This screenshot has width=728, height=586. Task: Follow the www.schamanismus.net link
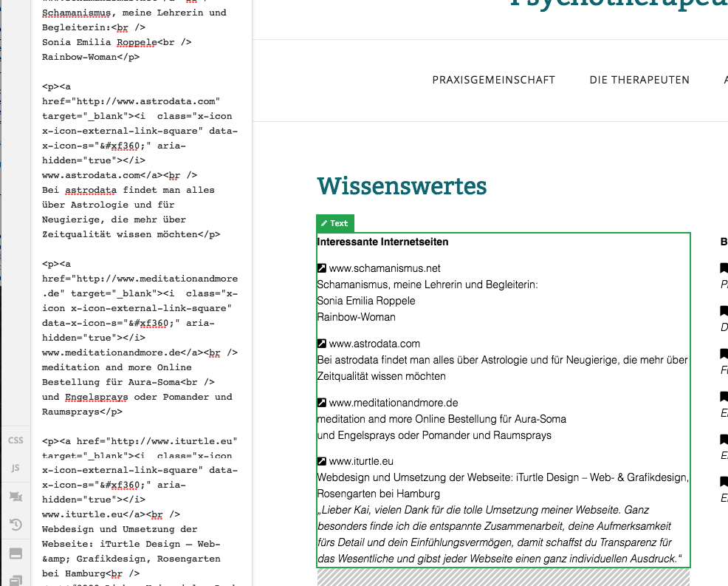click(385, 268)
